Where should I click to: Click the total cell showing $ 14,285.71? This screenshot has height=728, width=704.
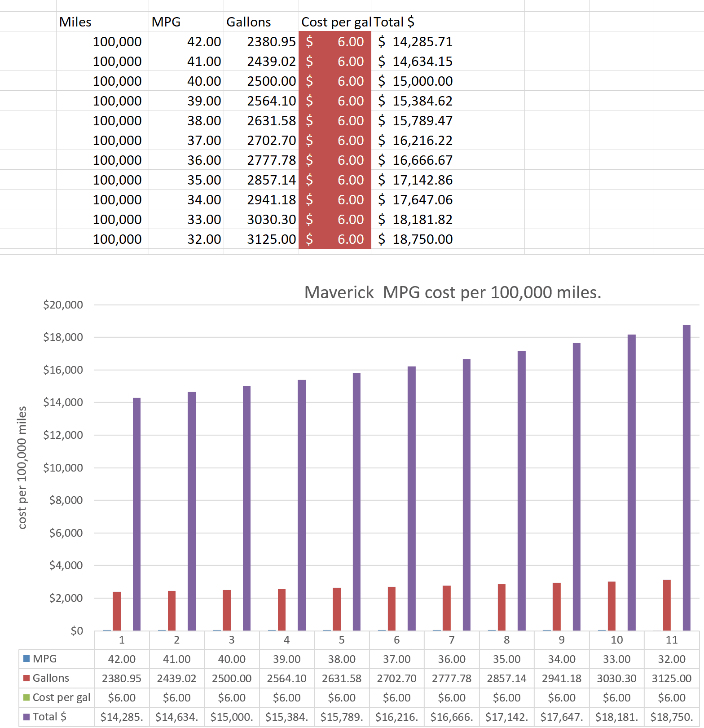[415, 41]
